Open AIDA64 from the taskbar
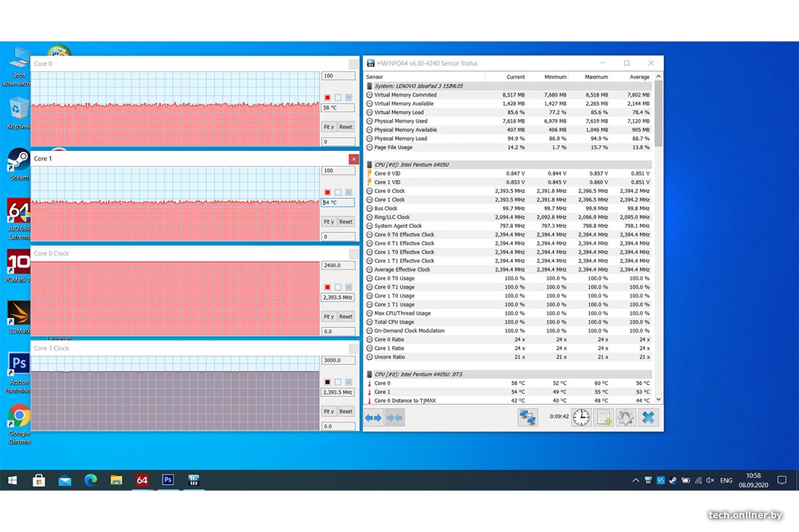799x532 pixels. (142, 480)
